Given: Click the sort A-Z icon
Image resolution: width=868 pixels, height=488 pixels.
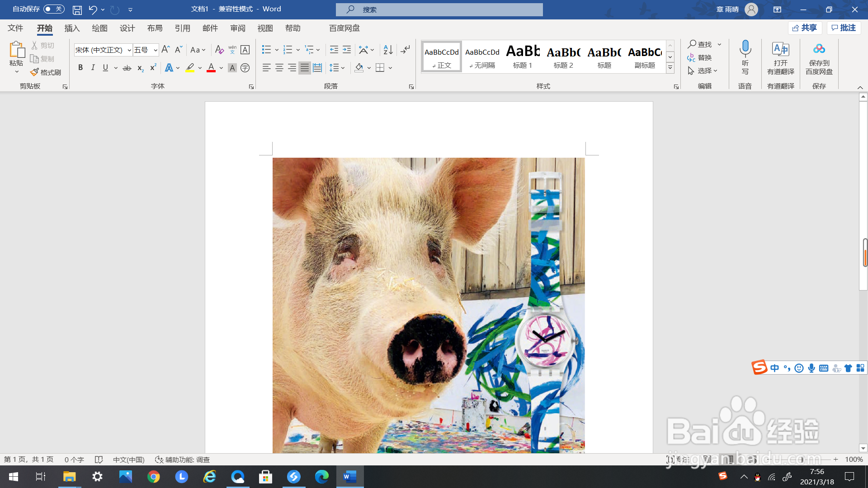Looking at the screenshot, I should tap(388, 50).
